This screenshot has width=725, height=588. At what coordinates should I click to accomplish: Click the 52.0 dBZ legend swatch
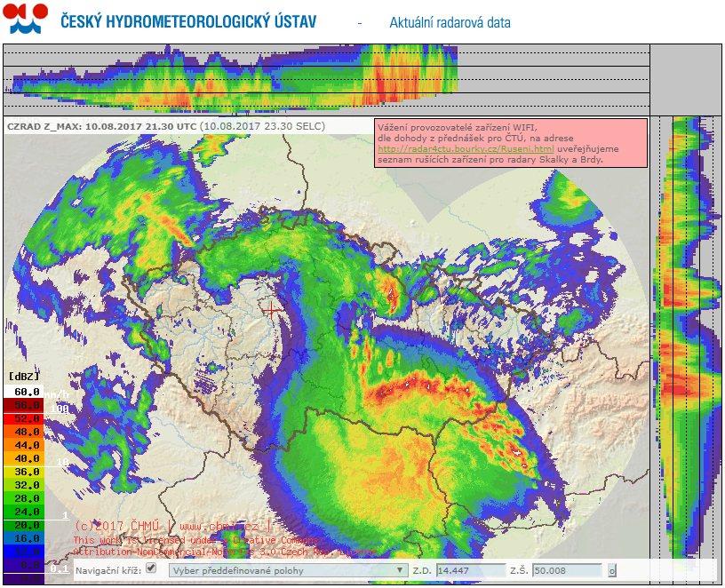tap(24, 419)
